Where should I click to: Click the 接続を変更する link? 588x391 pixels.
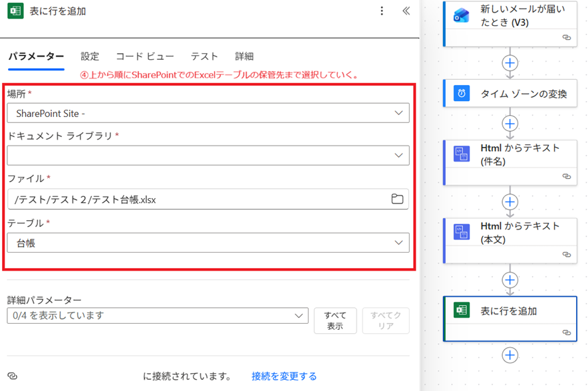pyautogui.click(x=284, y=376)
